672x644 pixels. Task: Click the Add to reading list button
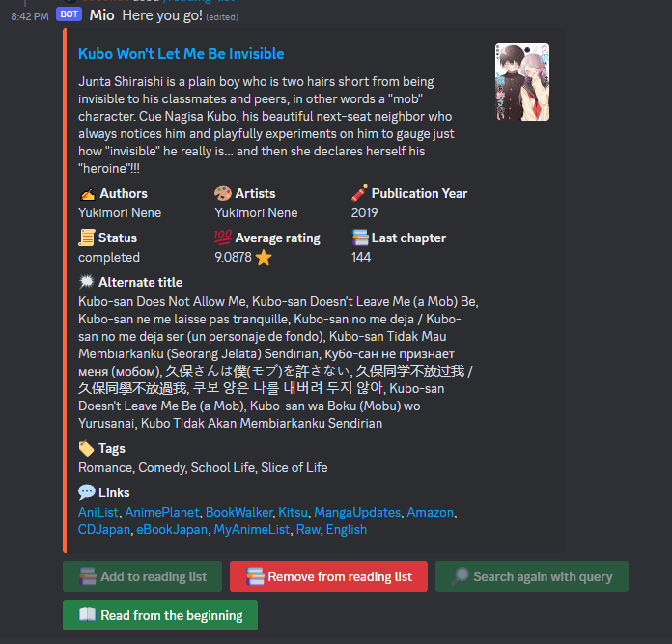[142, 576]
